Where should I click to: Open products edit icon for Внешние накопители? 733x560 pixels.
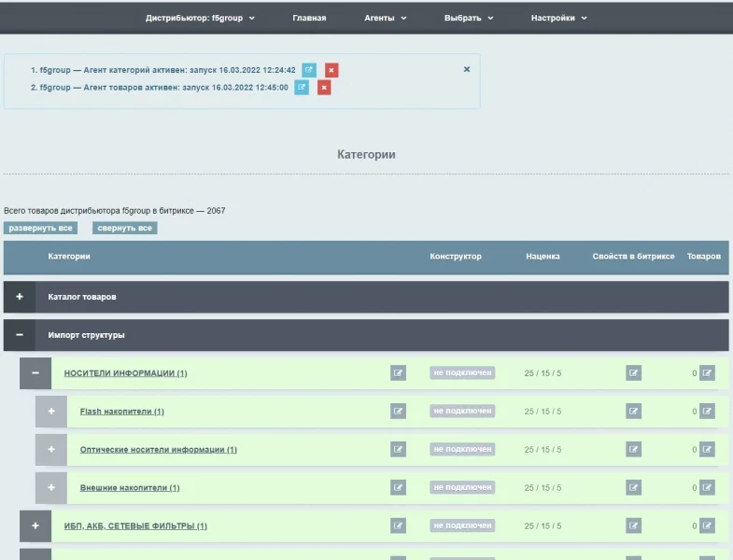pyautogui.click(x=707, y=487)
